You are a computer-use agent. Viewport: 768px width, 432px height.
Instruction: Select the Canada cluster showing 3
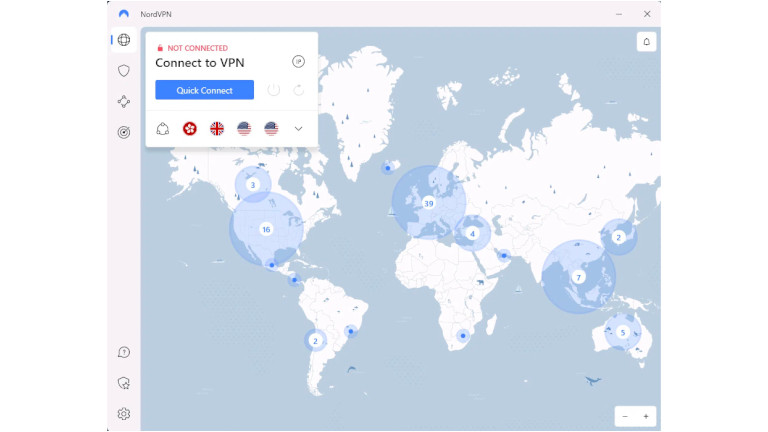pos(253,185)
